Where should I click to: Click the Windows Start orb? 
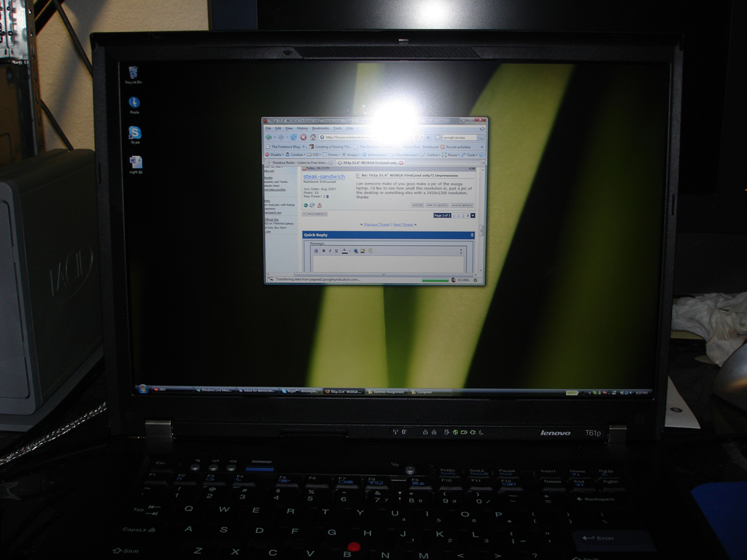(142, 389)
